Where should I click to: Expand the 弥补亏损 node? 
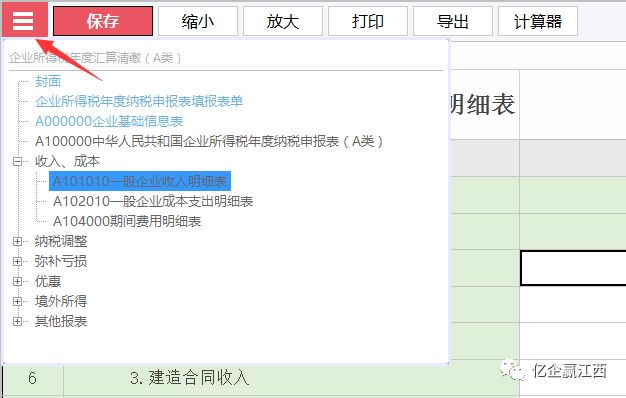click(17, 261)
